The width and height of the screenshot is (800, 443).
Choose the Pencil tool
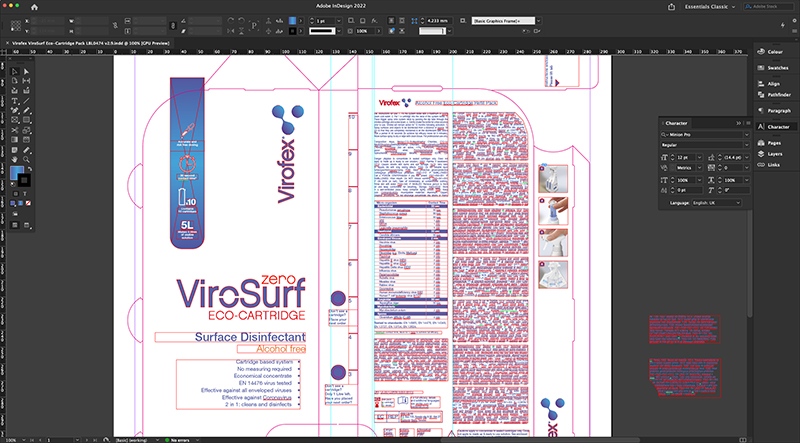pyautogui.click(x=27, y=110)
